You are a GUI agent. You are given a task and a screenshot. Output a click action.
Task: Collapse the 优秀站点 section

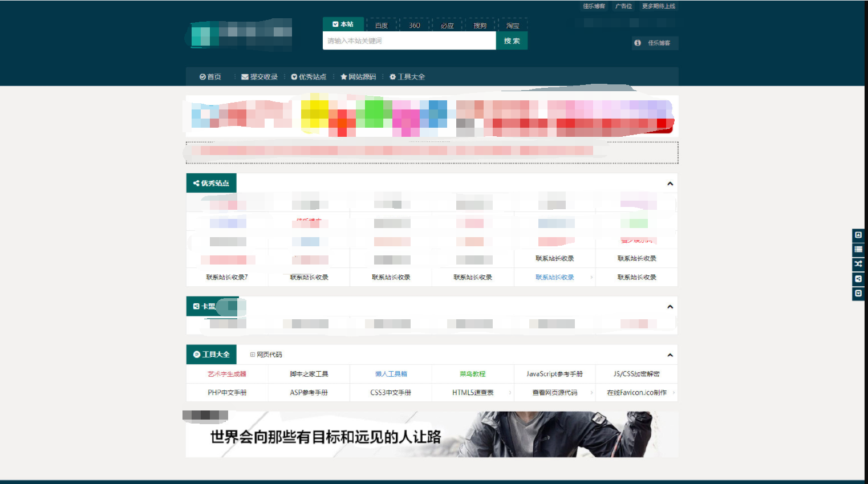pos(670,184)
